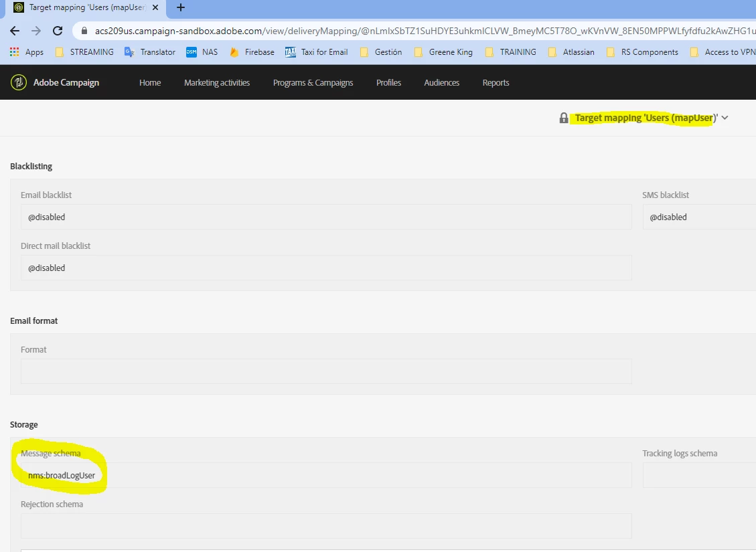Open the Marketing activities menu
Image resolution: width=756 pixels, height=552 pixels.
pyautogui.click(x=217, y=82)
